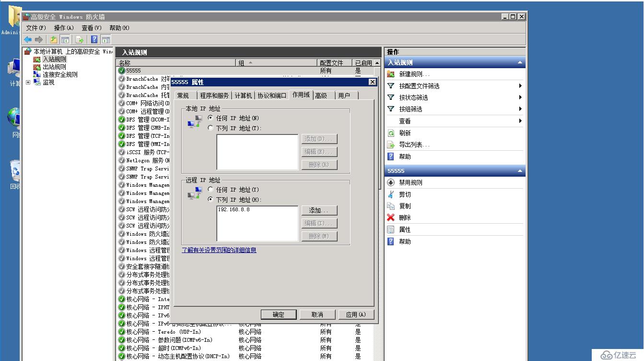
Task: Sort by the 组 column header
Action: point(277,63)
